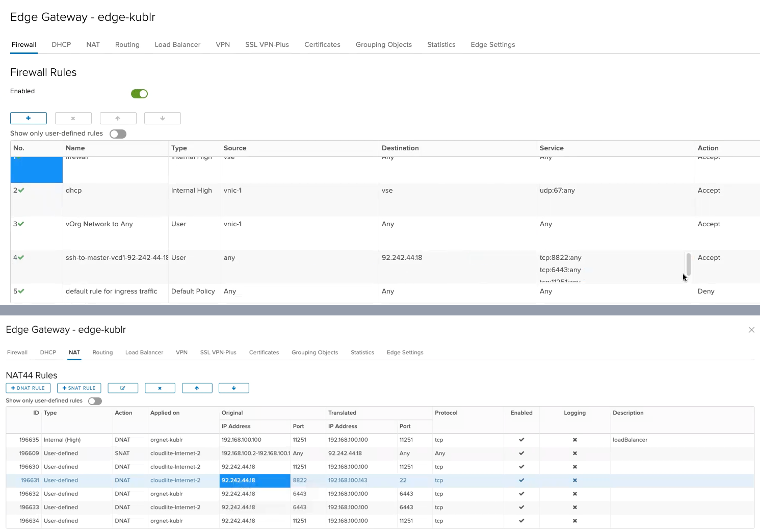The image size is (760, 532).
Task: Open the NAT tab in top window
Action: pos(93,45)
